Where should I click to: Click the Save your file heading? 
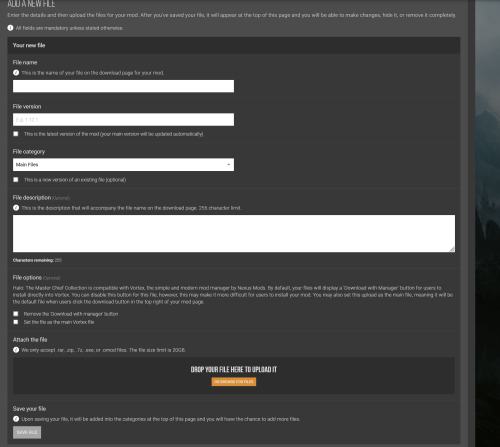click(x=29, y=409)
